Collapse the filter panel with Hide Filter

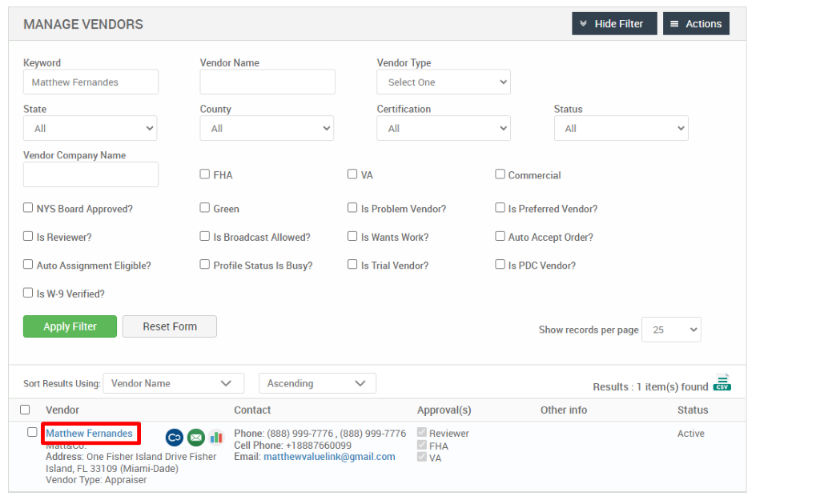pyautogui.click(x=614, y=23)
